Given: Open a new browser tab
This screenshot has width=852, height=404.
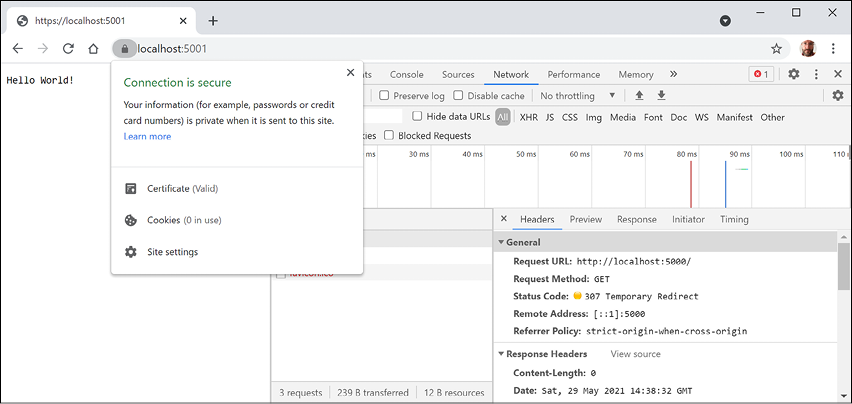Looking at the screenshot, I should [213, 20].
